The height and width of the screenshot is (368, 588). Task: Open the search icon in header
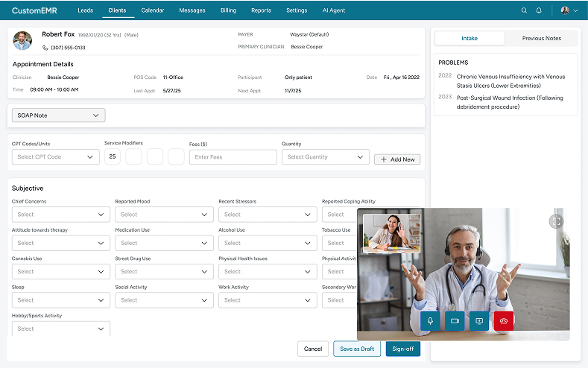point(524,10)
